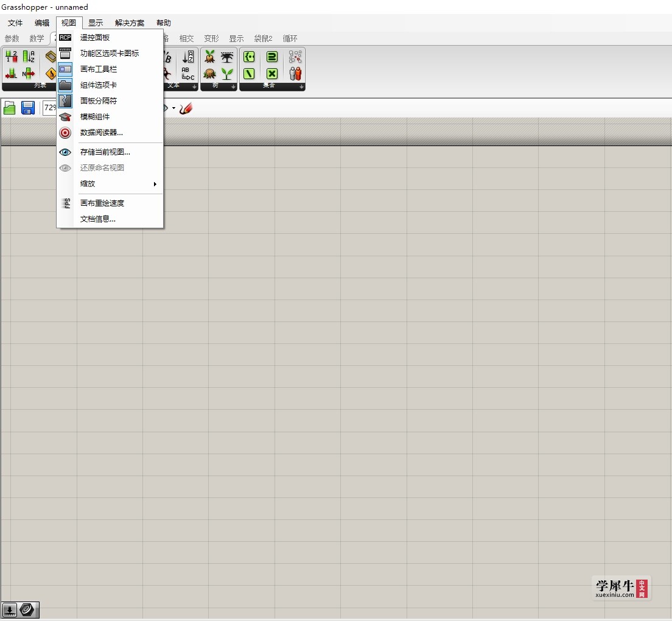The height and width of the screenshot is (621, 672).
Task: Switch to the 相交 component tab
Action: click(186, 38)
